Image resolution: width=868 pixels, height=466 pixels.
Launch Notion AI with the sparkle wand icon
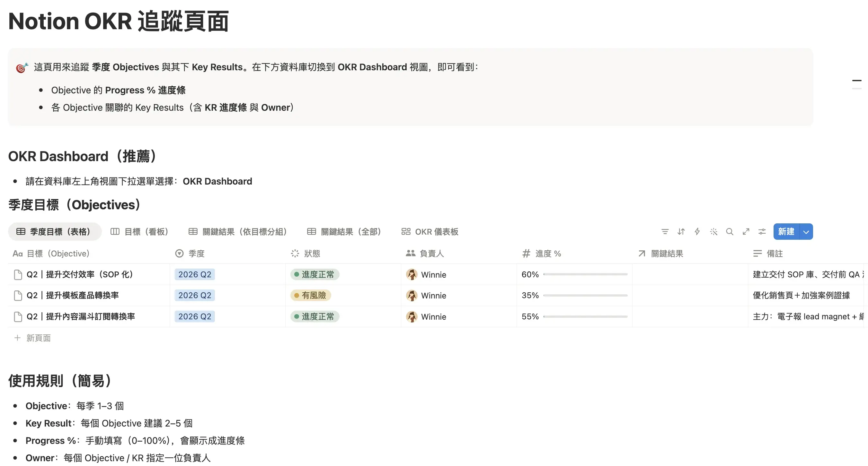pyautogui.click(x=714, y=232)
